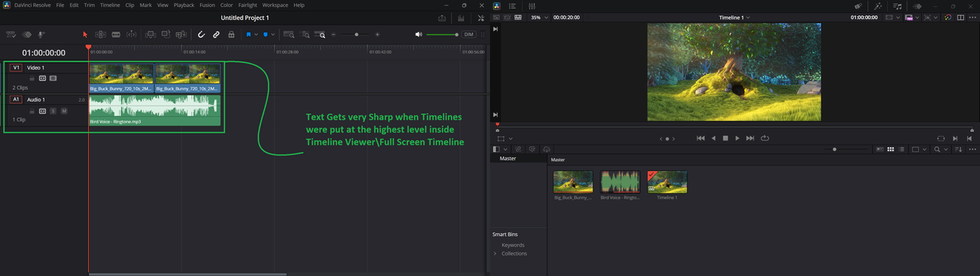Open the Timeline menu

110,5
